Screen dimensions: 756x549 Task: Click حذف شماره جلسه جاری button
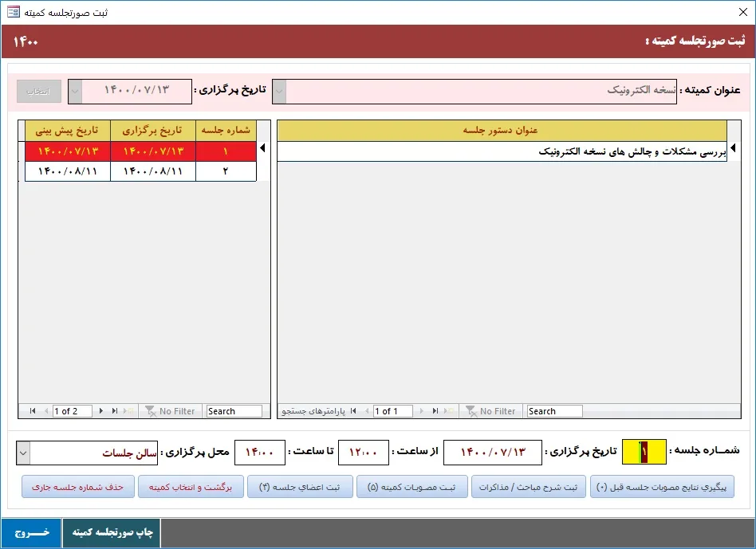tap(77, 487)
